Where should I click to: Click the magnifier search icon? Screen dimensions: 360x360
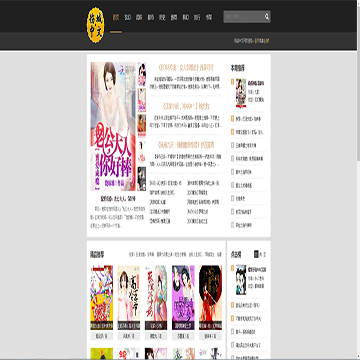(267, 17)
